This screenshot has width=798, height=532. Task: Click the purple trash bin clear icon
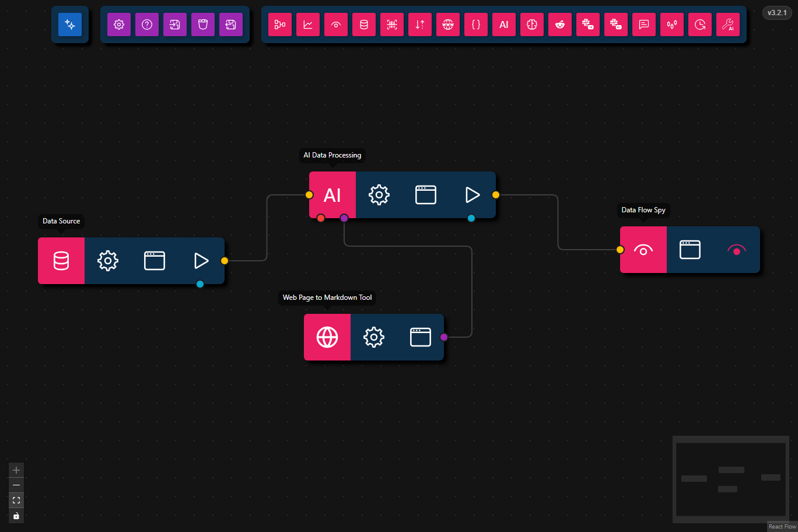point(203,24)
